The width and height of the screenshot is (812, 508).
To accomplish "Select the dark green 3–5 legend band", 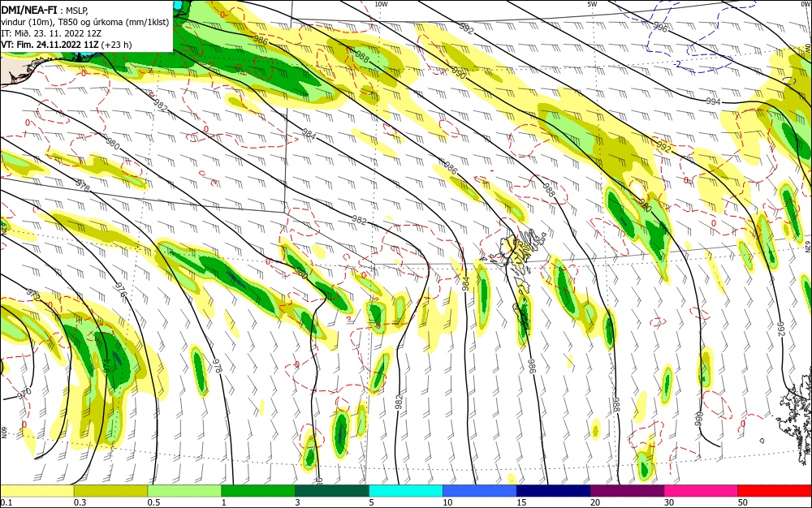I will (x=332, y=491).
